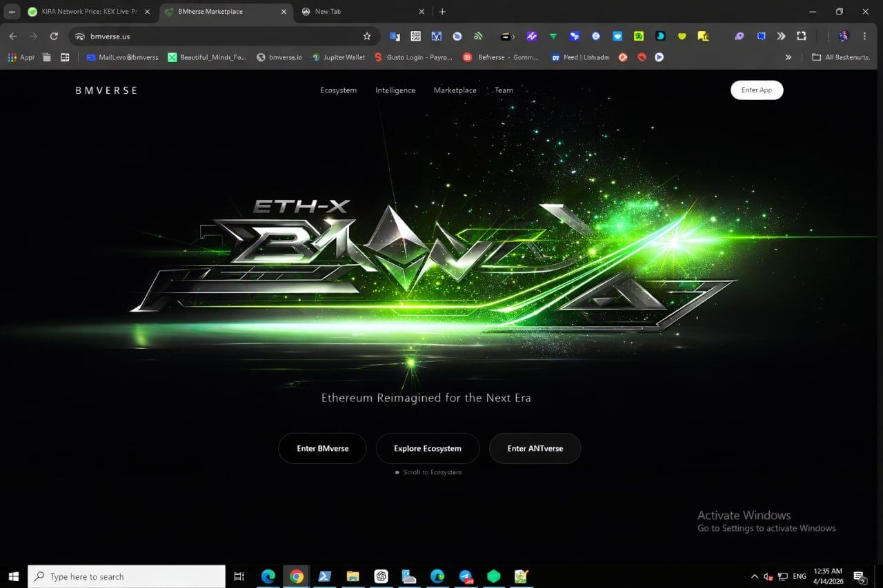This screenshot has width=883, height=588.
Task: Click the yellow-green heart extension icon
Action: (x=682, y=37)
